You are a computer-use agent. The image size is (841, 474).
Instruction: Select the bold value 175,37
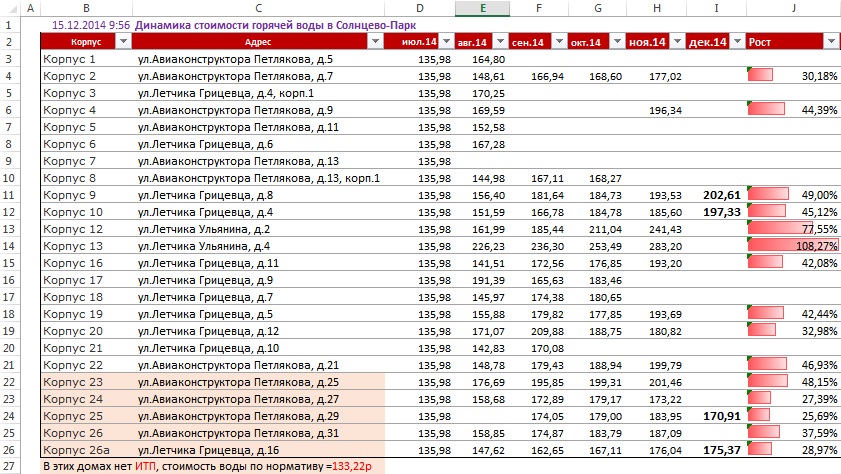click(716, 450)
